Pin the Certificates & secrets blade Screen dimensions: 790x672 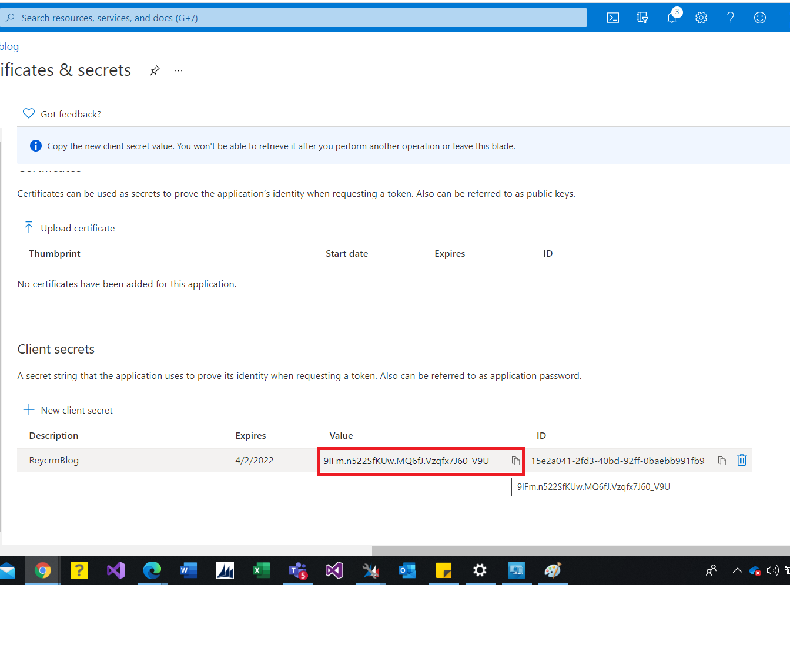tap(155, 70)
